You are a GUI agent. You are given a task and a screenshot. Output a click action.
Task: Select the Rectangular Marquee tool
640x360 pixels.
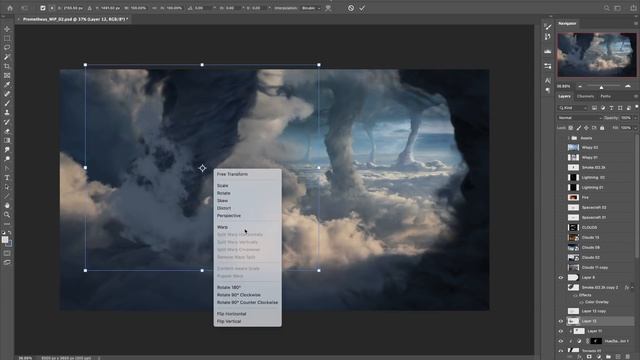tap(7, 38)
